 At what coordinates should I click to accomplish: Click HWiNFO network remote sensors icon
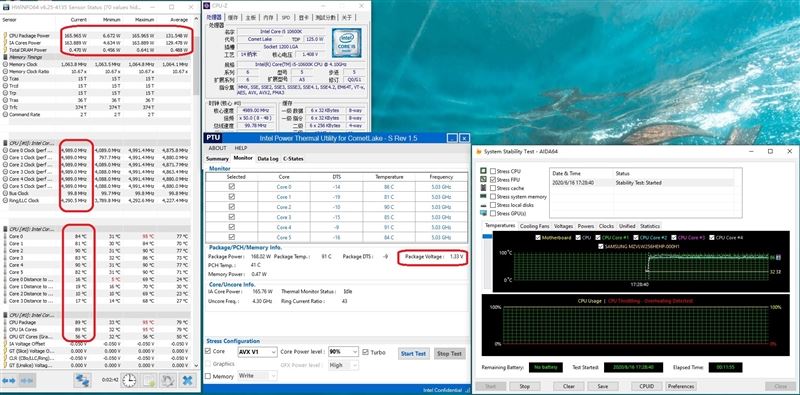tap(82, 380)
